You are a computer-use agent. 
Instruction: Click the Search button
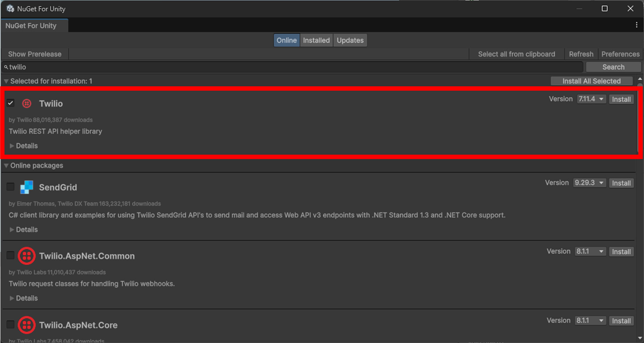click(613, 67)
